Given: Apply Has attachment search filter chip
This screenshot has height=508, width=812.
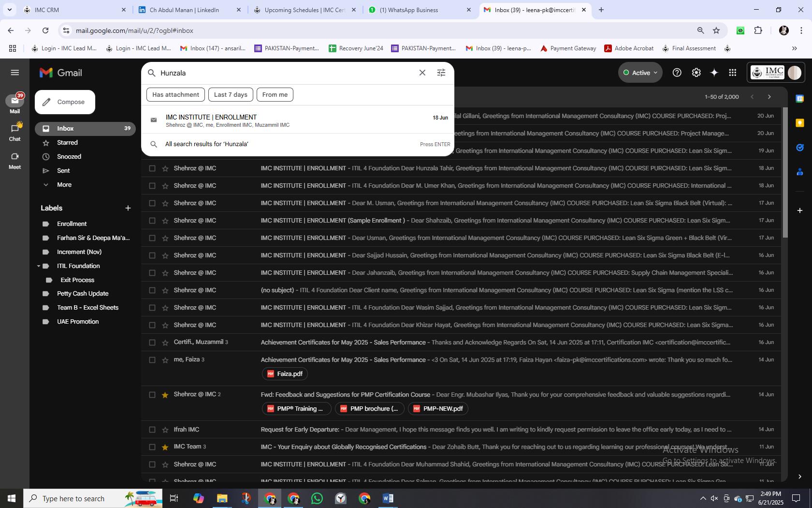Looking at the screenshot, I should tap(175, 95).
